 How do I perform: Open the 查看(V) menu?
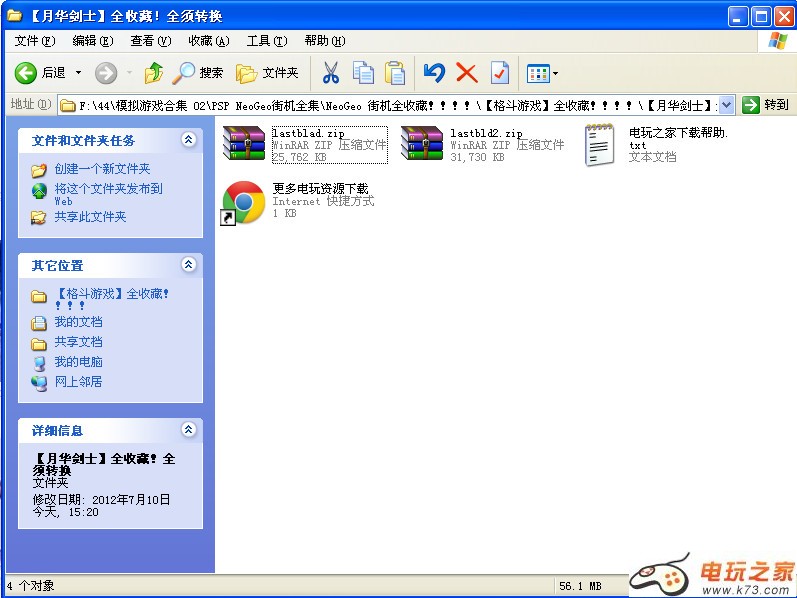coord(150,41)
